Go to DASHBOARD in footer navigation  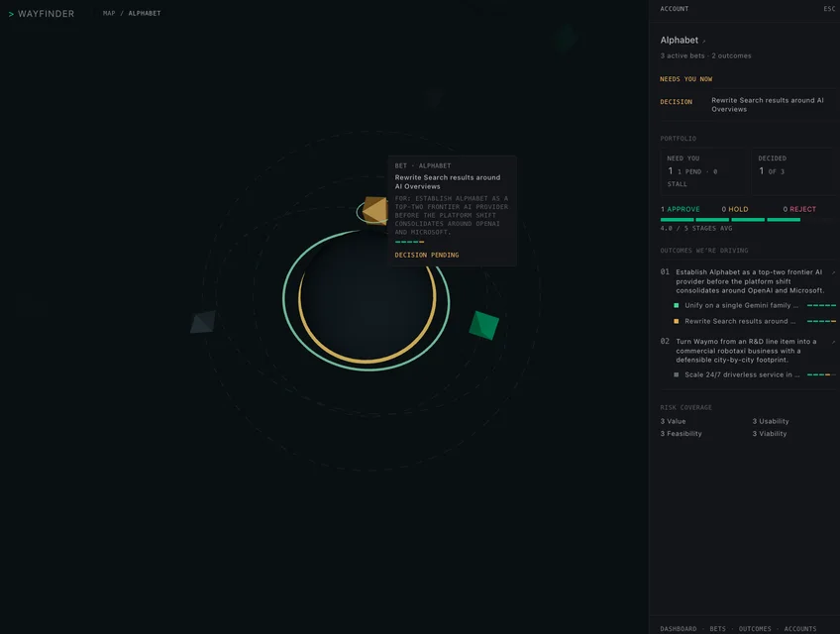coord(679,629)
